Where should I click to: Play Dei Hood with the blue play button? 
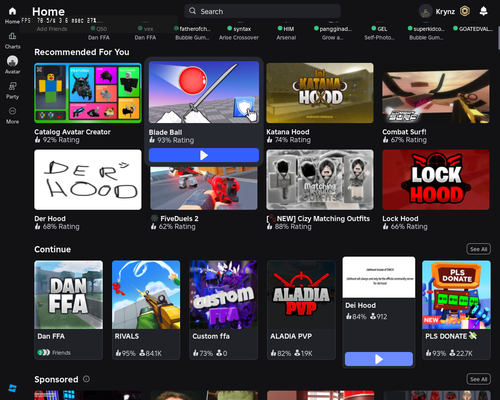[379, 359]
